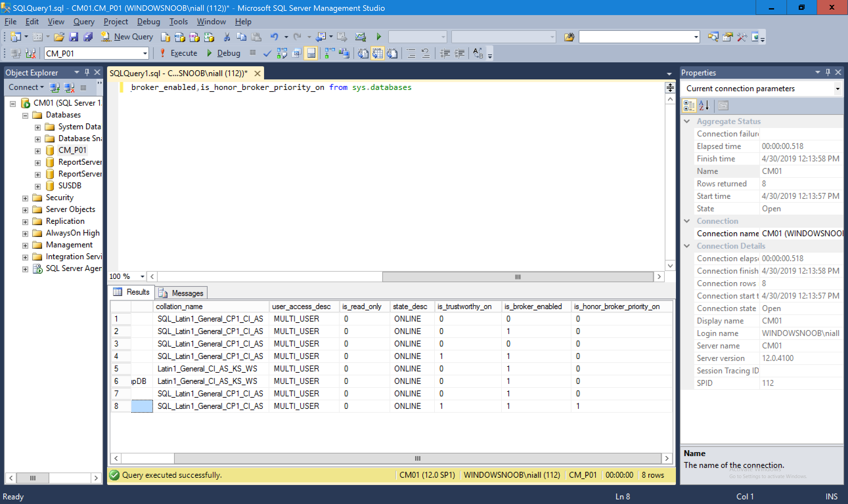Screen dimensions: 848x504
Task: Open the Query menu
Action: click(84, 22)
